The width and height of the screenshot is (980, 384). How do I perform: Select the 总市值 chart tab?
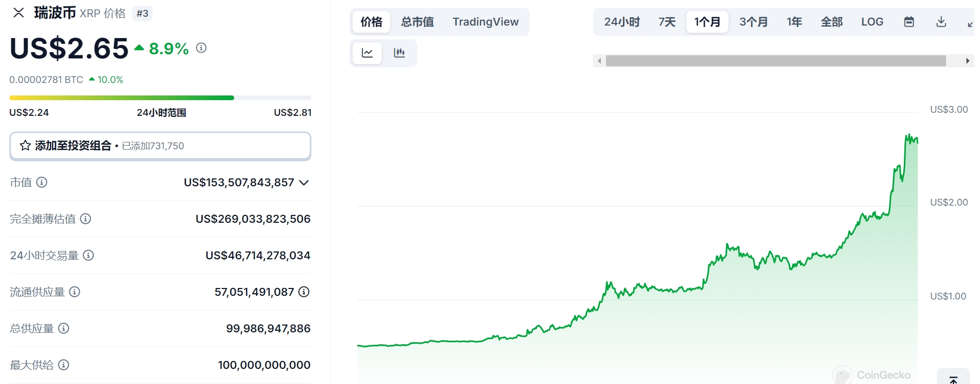pos(417,22)
